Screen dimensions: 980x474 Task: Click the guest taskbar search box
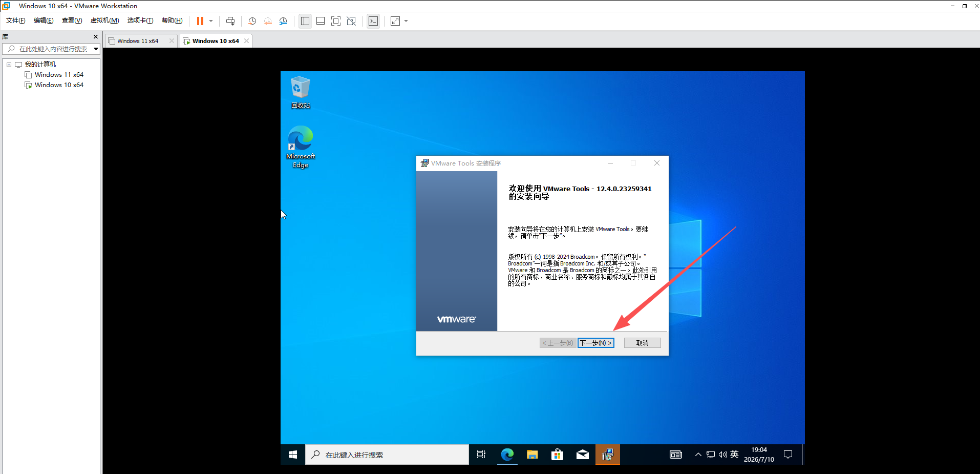coord(387,455)
